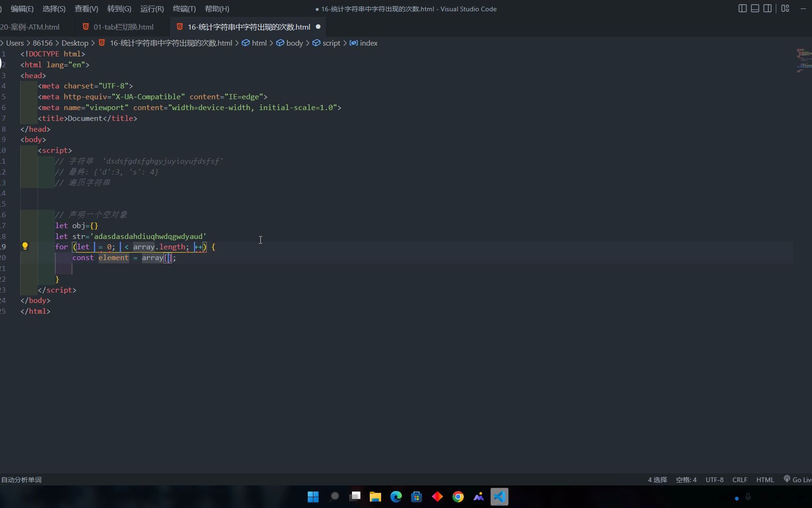812x508 pixels.
Task: Open the purple mountain app on taskbar
Action: click(x=479, y=497)
